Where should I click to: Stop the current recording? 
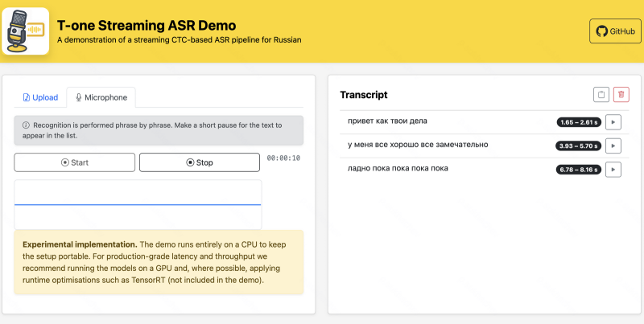tap(200, 162)
